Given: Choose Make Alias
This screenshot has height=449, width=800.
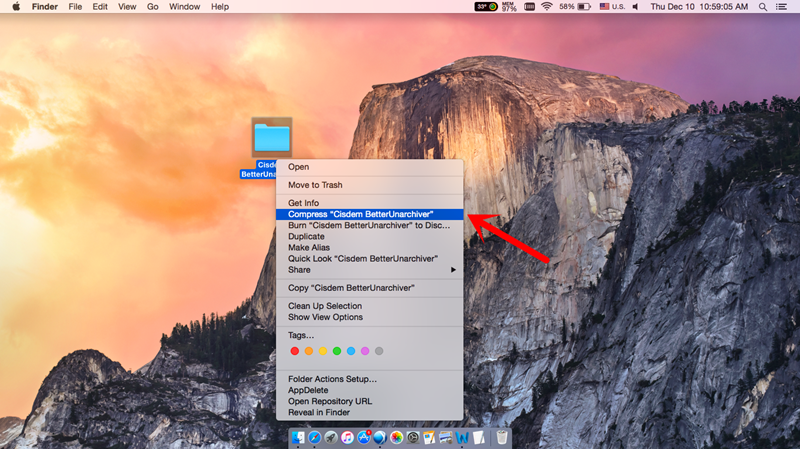Looking at the screenshot, I should [369, 247].
